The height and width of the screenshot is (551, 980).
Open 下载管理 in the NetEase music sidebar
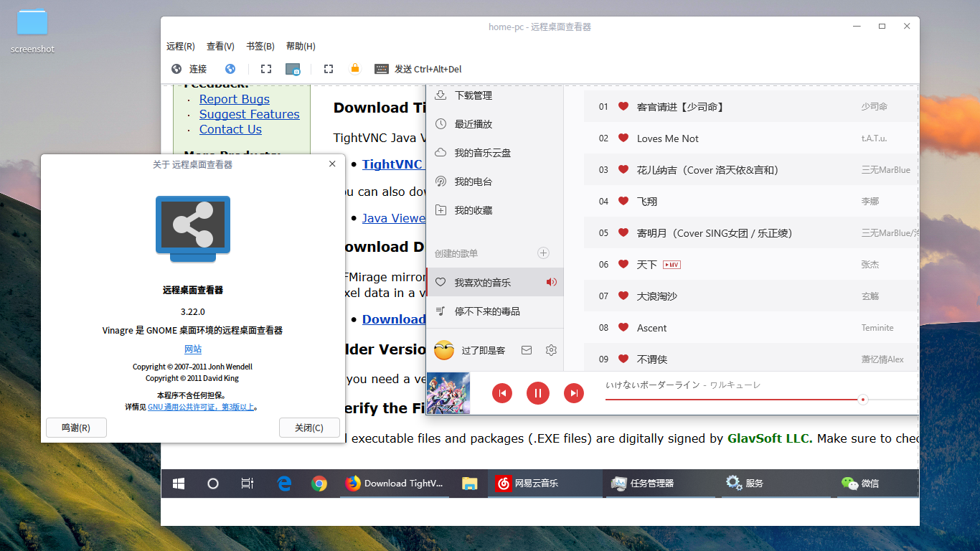coord(473,95)
